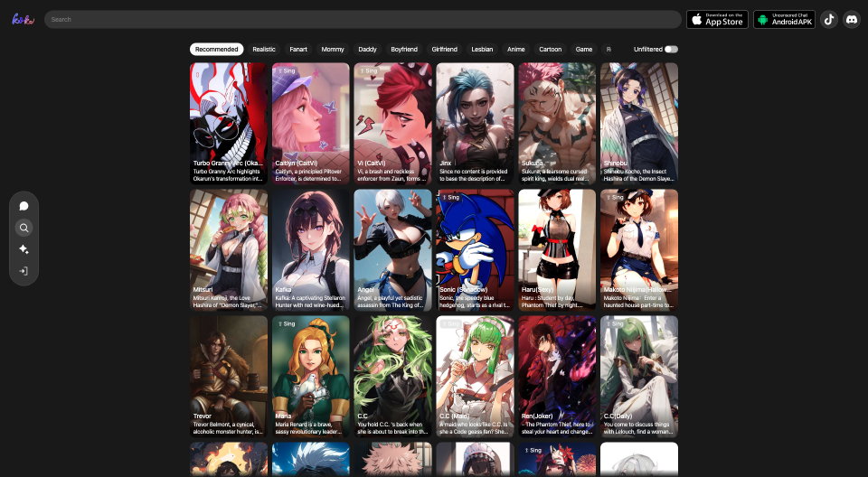Click the Sing badge on Makoto Niijima card
The width and height of the screenshot is (868, 477).
pos(615,198)
